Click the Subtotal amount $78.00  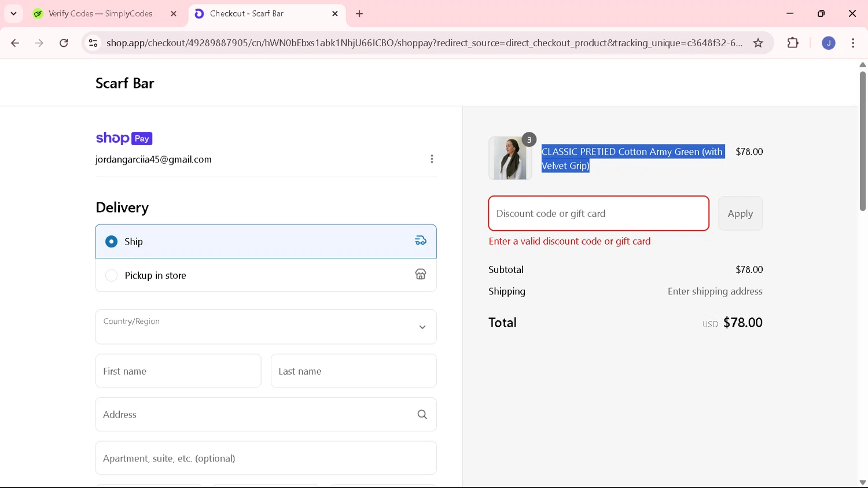(x=749, y=269)
